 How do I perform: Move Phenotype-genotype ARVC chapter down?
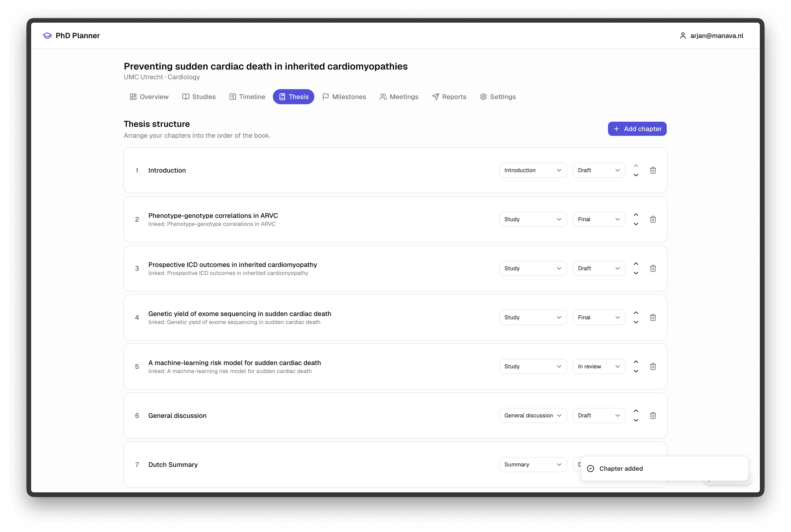(x=636, y=224)
